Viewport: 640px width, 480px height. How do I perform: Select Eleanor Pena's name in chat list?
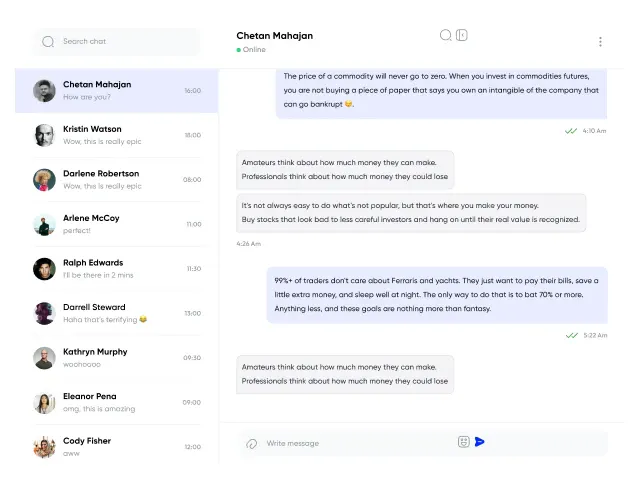(89, 396)
